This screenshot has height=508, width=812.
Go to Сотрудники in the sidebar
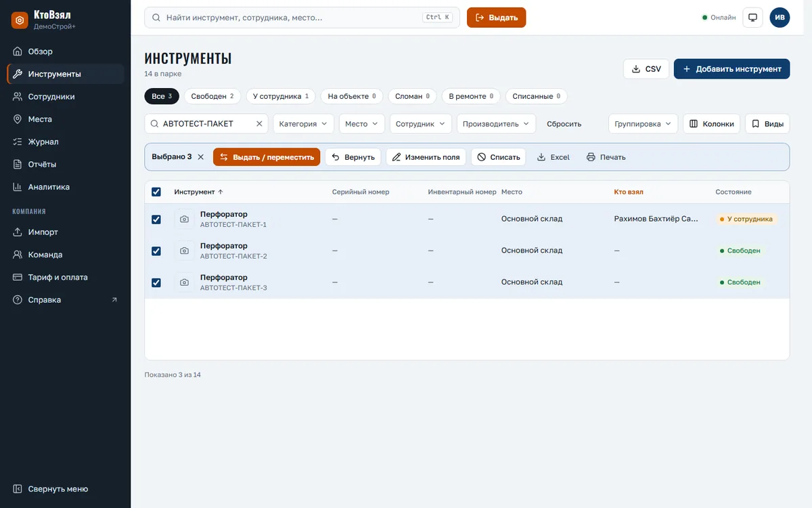pyautogui.click(x=65, y=97)
